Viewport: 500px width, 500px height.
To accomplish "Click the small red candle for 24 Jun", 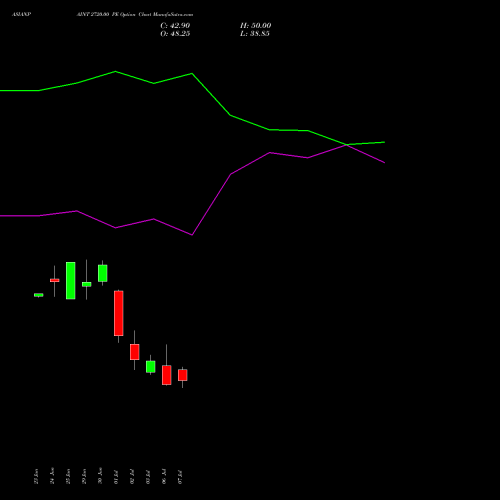I will pos(55,280).
